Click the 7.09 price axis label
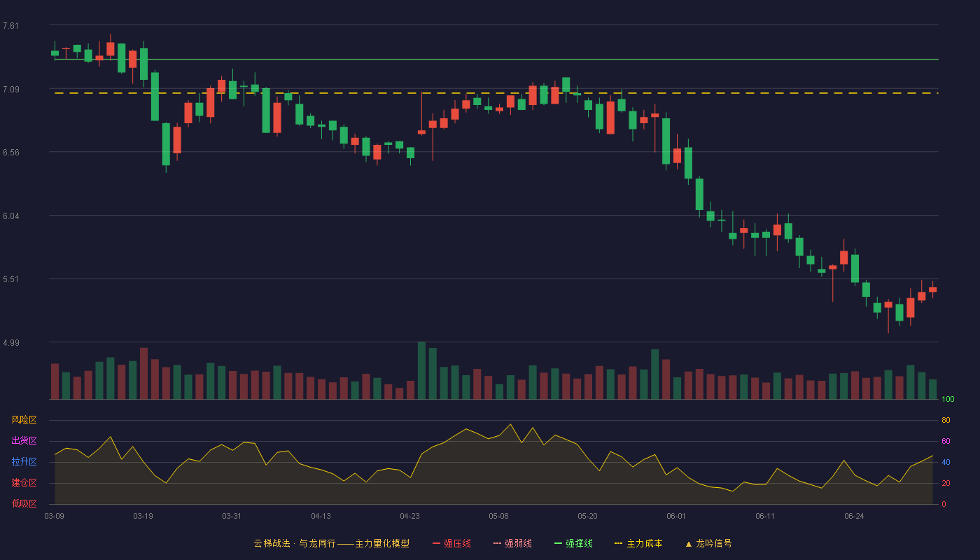Viewport: 980px width, 560px height. point(10,90)
